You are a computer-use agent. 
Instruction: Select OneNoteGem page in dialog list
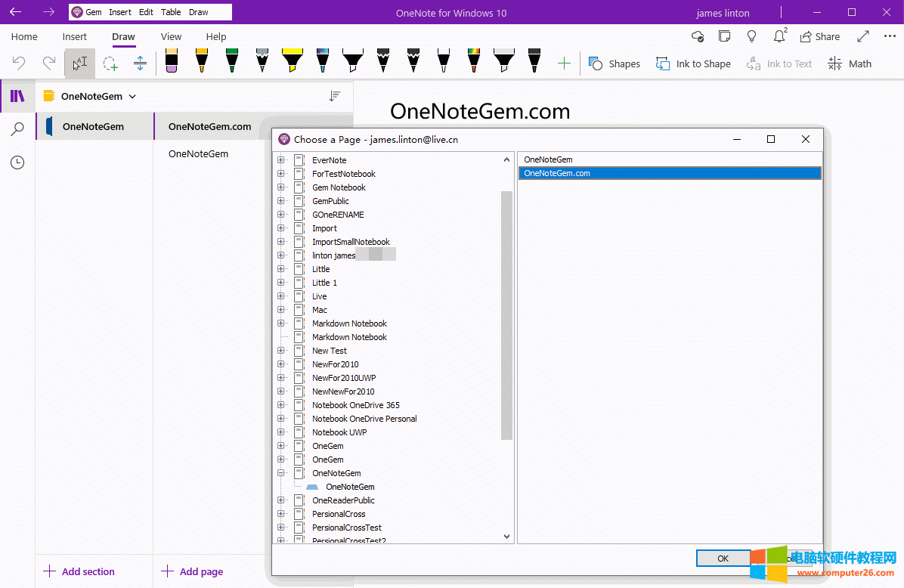pyautogui.click(x=548, y=159)
